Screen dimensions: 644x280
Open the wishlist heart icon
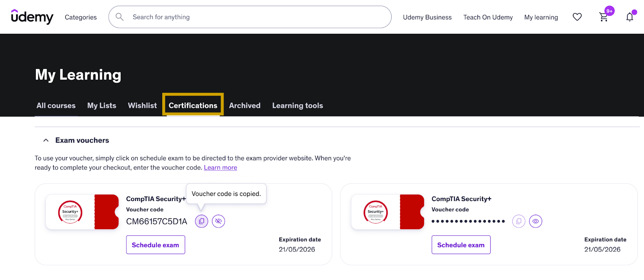577,17
